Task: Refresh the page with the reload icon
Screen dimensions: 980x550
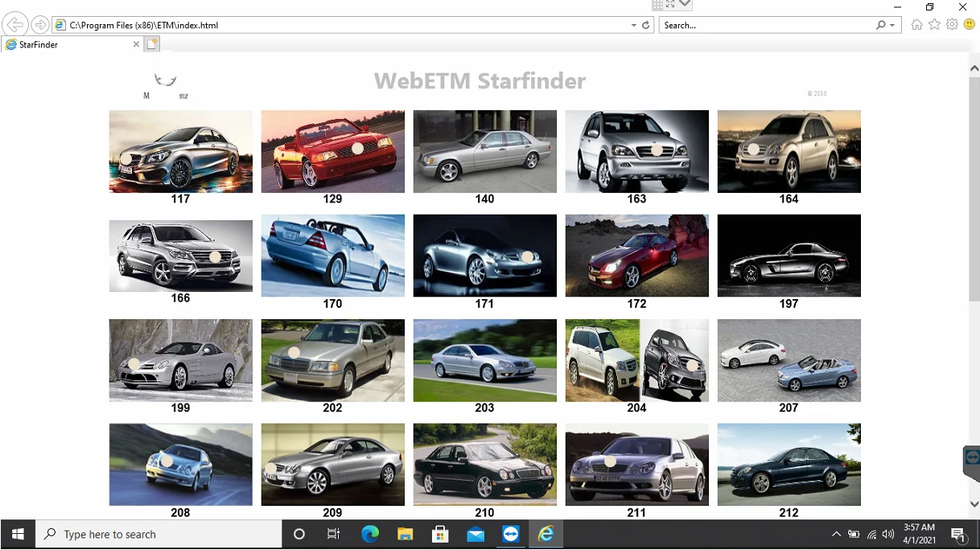Action: coord(645,25)
